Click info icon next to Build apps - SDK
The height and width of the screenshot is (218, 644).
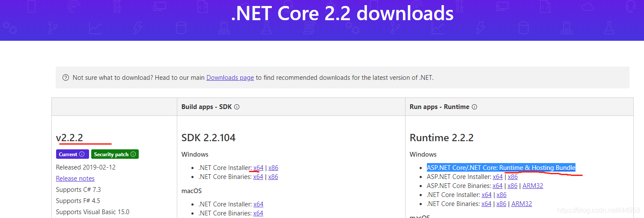[x=237, y=107]
